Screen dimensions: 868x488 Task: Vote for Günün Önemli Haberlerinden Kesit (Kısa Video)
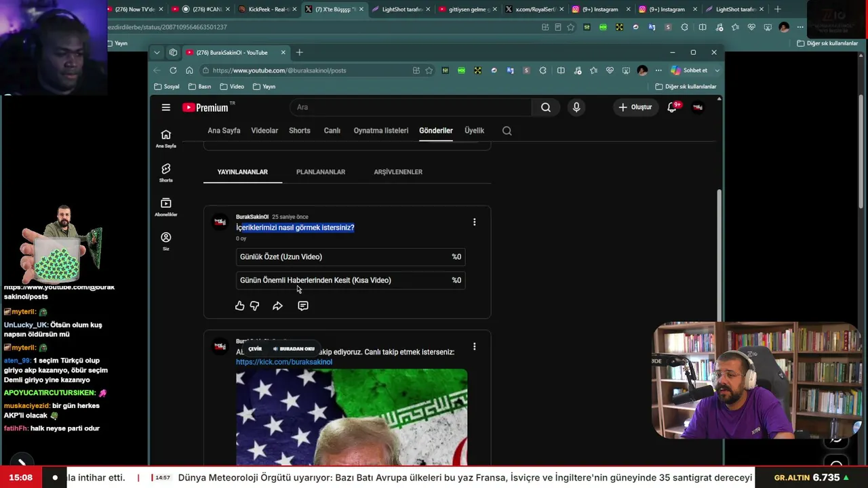(x=351, y=280)
